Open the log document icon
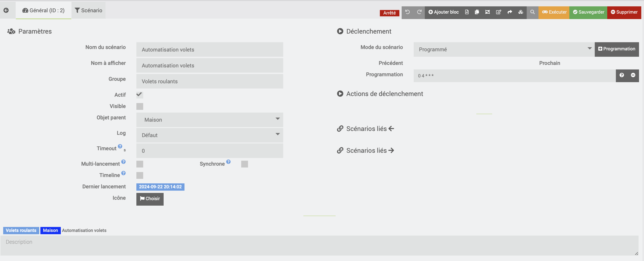The image size is (644, 261). (467, 12)
